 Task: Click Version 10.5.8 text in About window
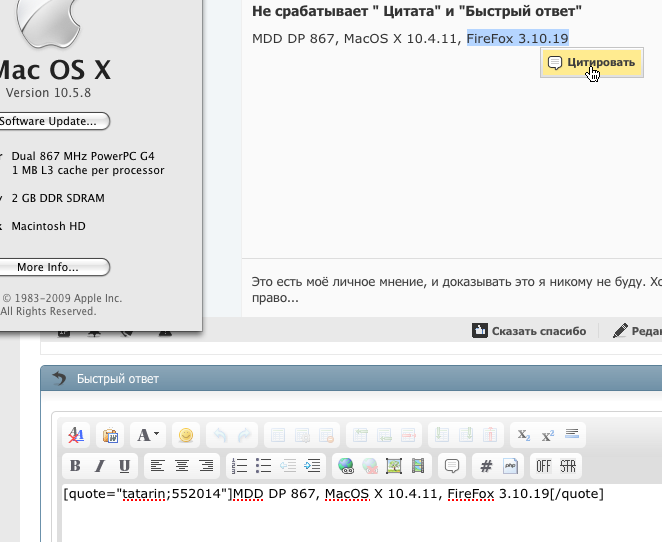point(48,92)
